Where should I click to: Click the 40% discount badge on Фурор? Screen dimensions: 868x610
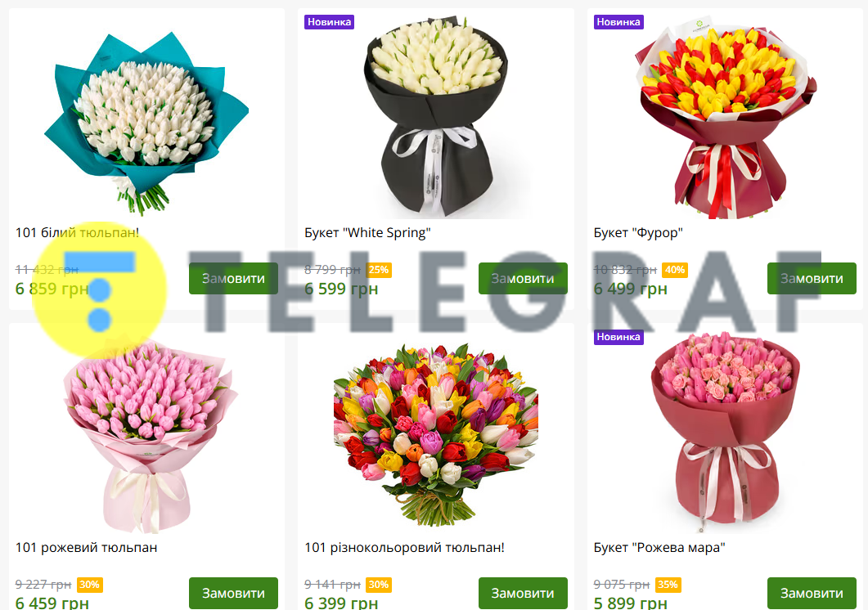[675, 270]
